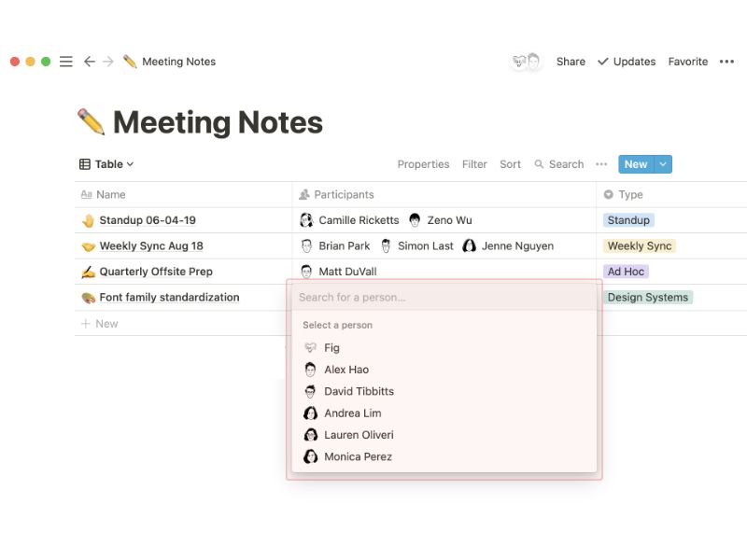
Task: Click the back navigation arrow
Action: (x=89, y=61)
